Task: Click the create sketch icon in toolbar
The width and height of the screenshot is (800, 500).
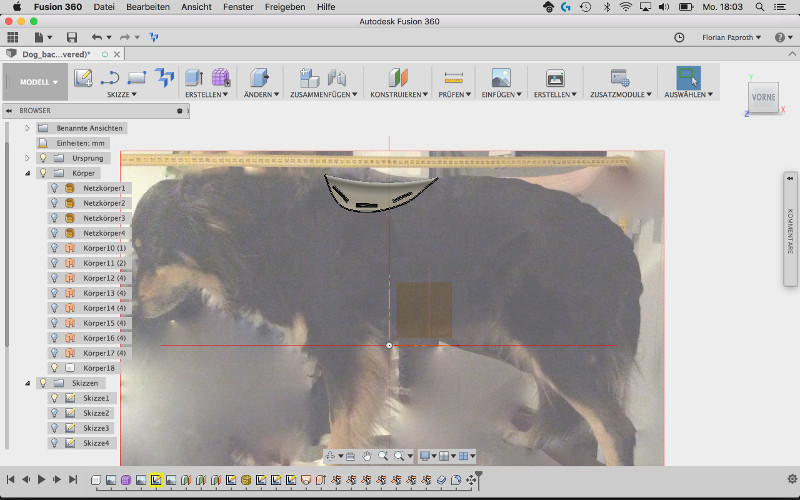Action: click(83, 77)
